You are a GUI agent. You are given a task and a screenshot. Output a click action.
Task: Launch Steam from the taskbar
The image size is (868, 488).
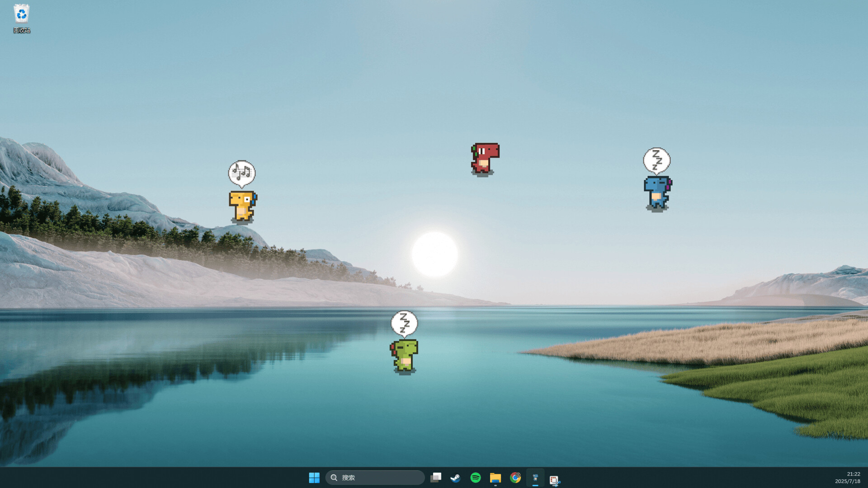[455, 477]
